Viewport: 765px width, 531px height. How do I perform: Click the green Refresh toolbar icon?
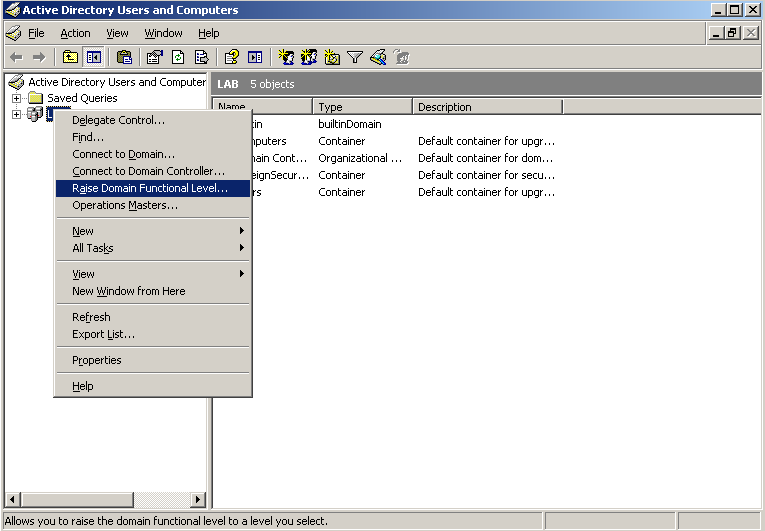tap(178, 58)
